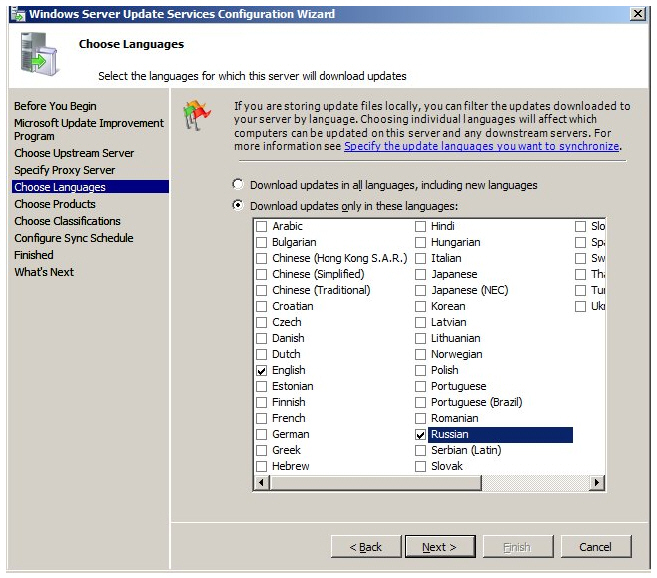Tick the German language checkbox
Image resolution: width=657 pixels, height=578 pixels.
point(261,434)
